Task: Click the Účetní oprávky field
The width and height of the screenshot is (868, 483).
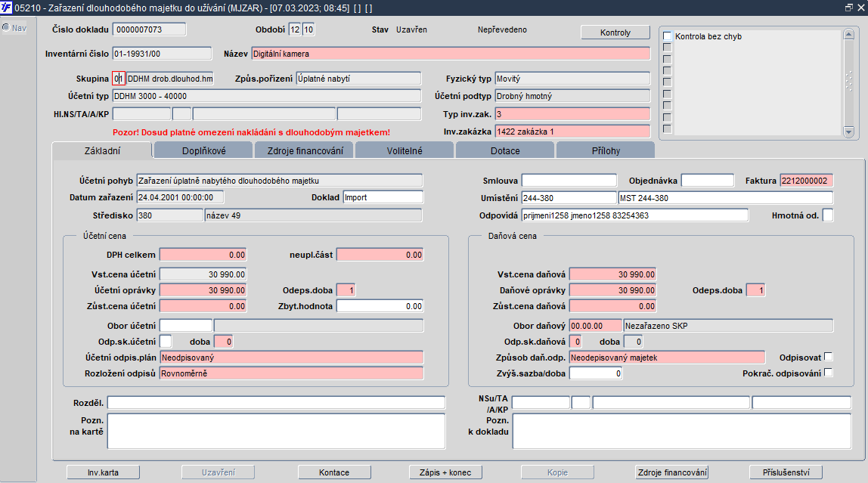Action: coord(203,290)
